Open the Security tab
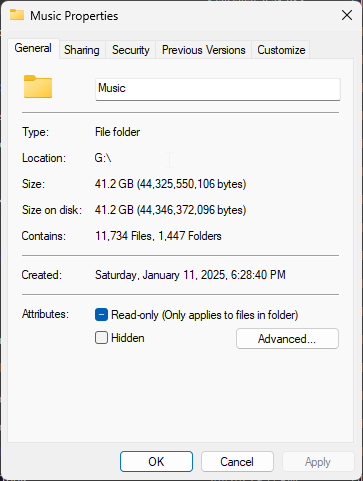This screenshot has height=481, width=363. coord(131,50)
